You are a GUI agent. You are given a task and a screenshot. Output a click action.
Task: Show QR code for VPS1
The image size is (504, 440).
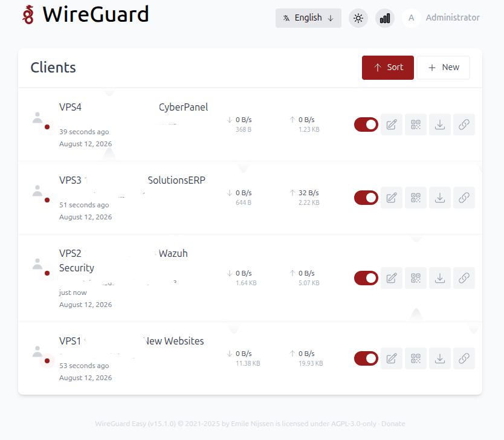(416, 358)
